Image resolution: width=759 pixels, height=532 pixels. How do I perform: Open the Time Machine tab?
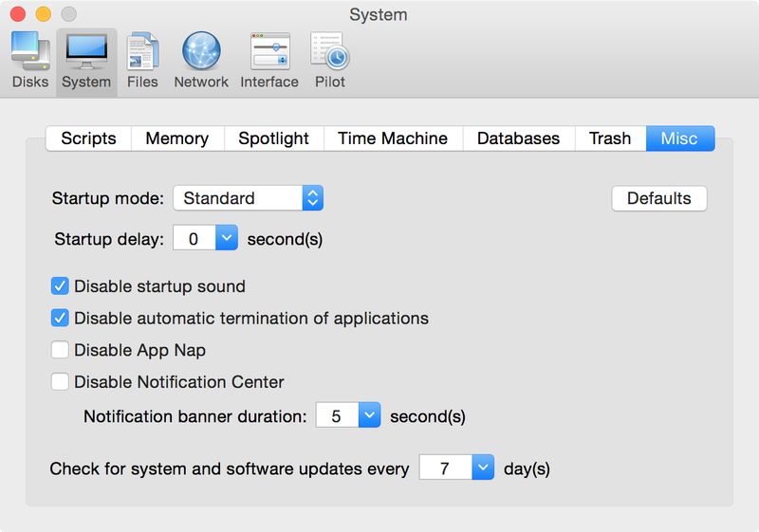(392, 138)
